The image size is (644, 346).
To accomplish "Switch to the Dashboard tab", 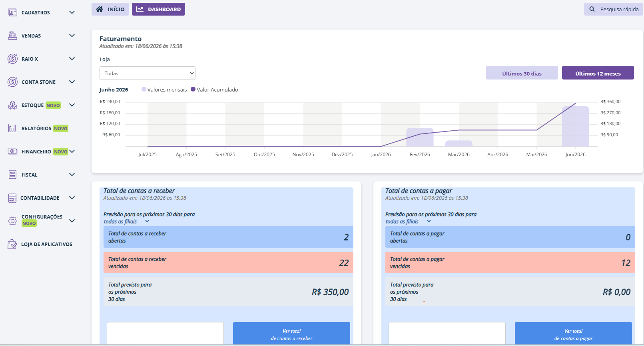I will [x=158, y=9].
